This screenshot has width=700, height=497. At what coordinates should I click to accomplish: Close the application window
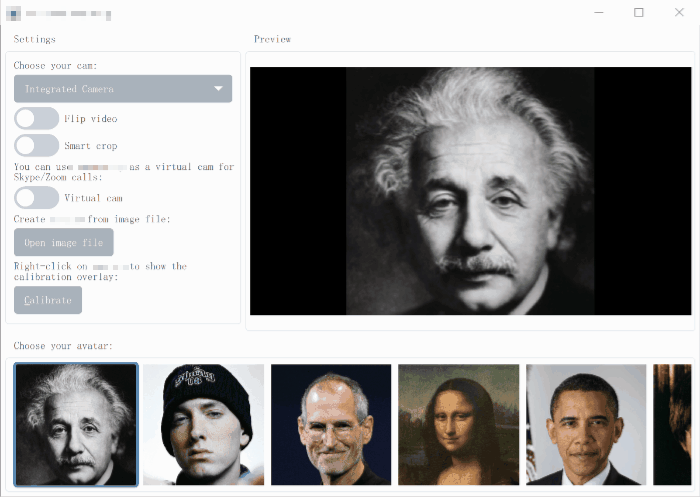(x=679, y=13)
